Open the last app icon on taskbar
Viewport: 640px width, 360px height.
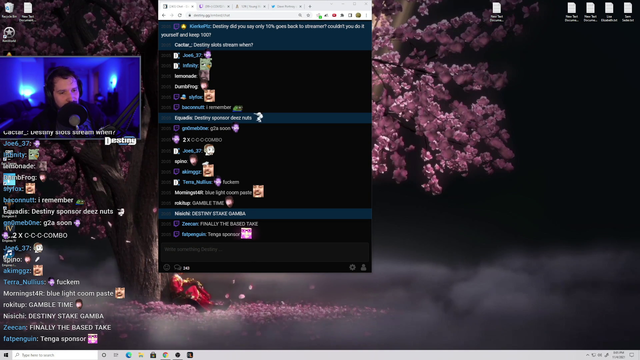(190, 355)
